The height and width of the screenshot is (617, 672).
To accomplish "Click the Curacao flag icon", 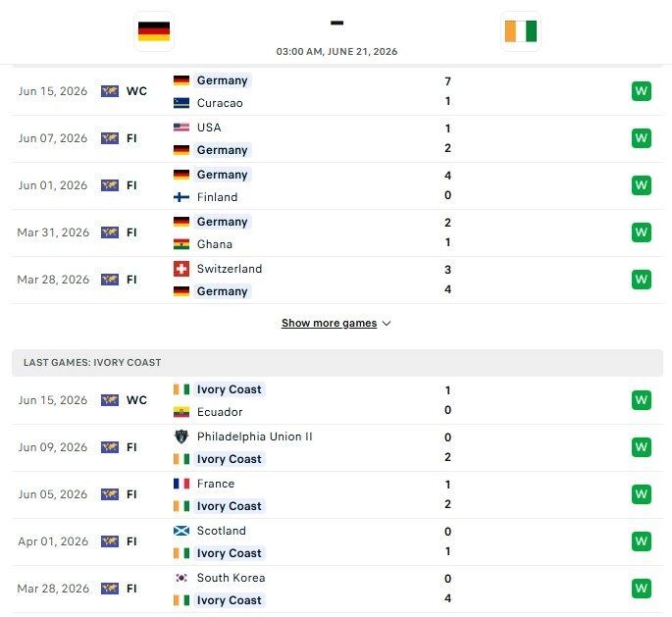I will point(181,103).
